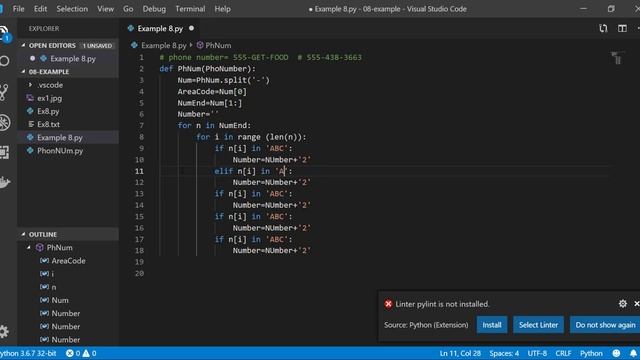Screen dimensions: 640x360
Task: Open the File menu
Action: click(x=18, y=9)
